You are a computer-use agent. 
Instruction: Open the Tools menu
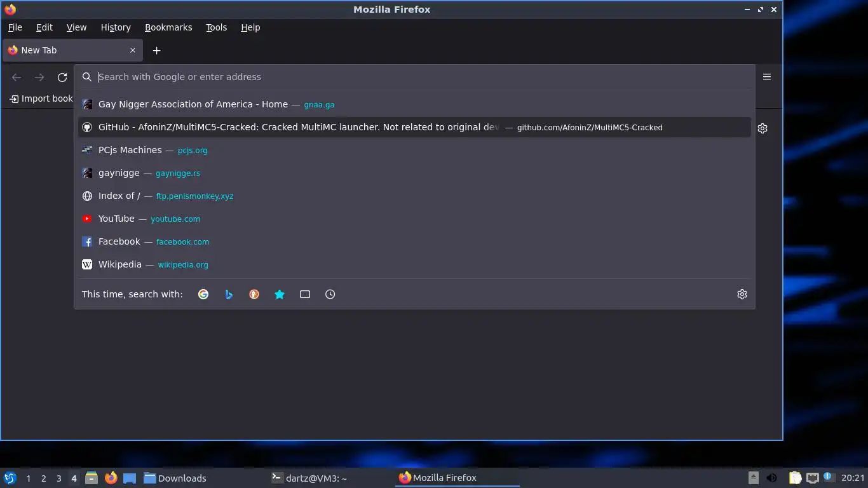coord(216,27)
